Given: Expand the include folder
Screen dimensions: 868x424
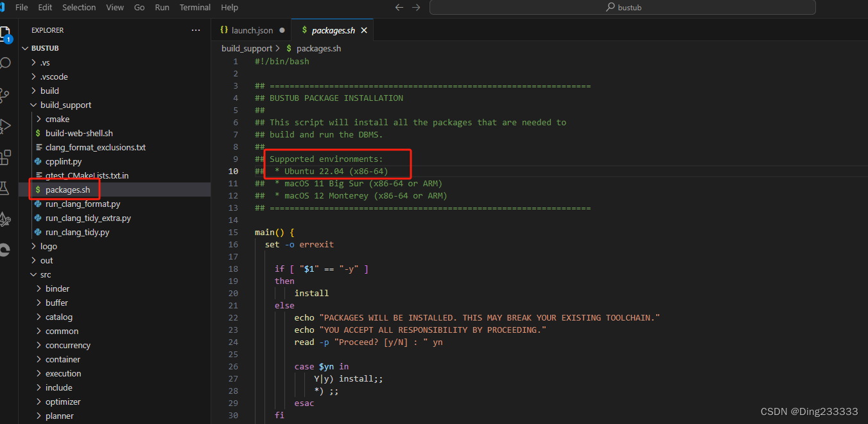Looking at the screenshot, I should click(x=59, y=387).
